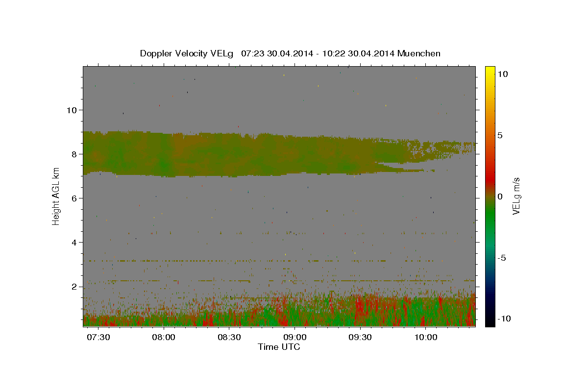Click the 08:30 time tick label
588x392 pixels.
pos(229,338)
